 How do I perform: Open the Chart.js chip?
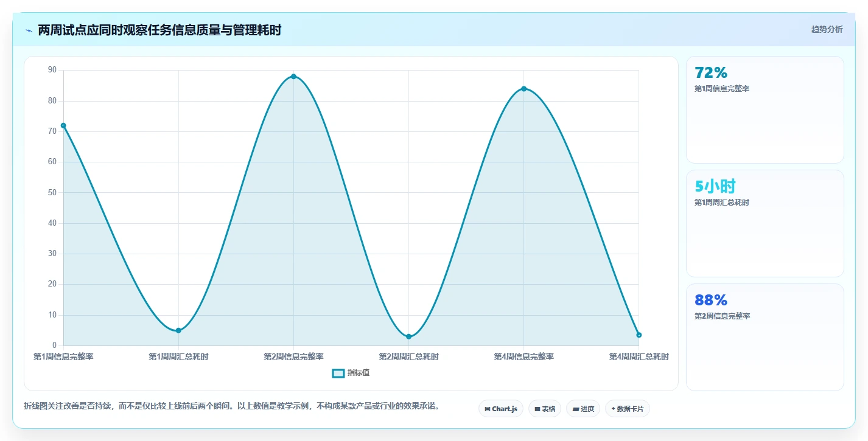pyautogui.click(x=501, y=409)
